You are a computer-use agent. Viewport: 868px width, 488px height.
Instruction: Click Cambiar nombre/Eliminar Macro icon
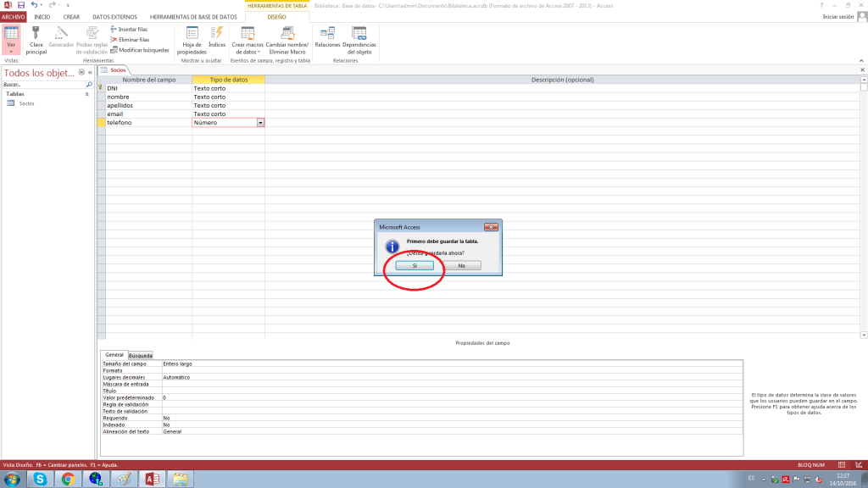click(287, 33)
